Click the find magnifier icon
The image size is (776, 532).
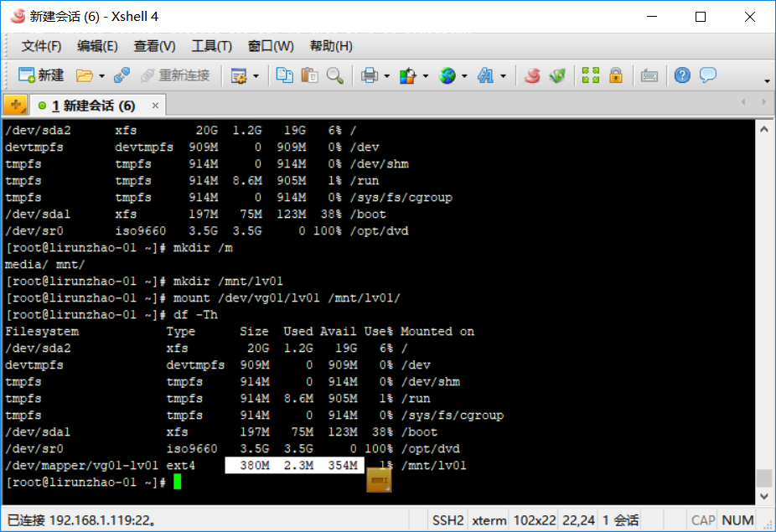coord(335,75)
